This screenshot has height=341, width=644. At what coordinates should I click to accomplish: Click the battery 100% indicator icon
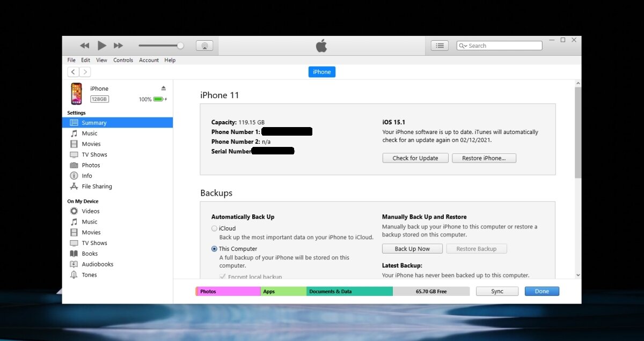click(159, 99)
